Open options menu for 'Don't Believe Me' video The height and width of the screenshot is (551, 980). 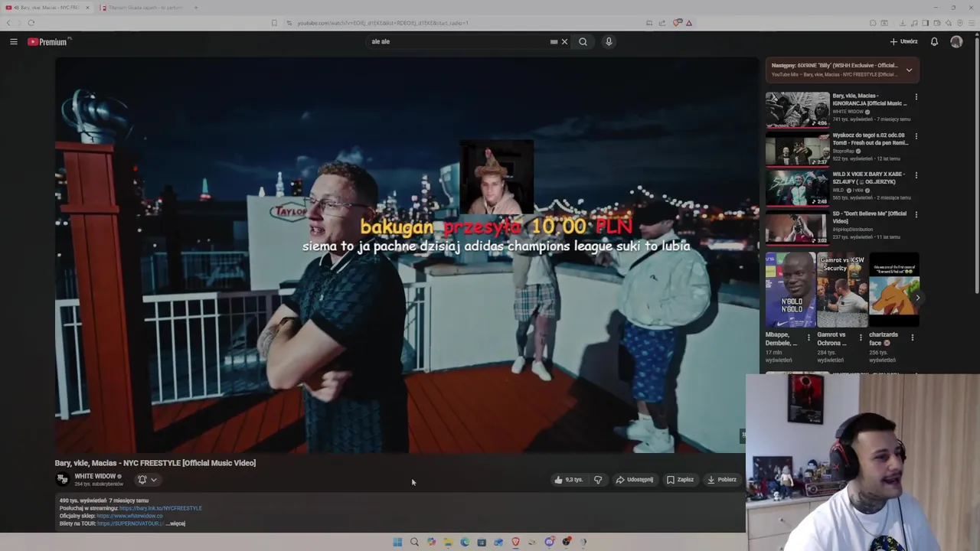[x=916, y=215]
